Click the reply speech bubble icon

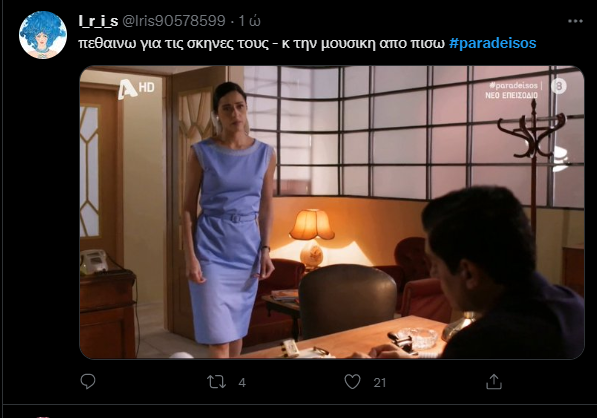coord(88,381)
